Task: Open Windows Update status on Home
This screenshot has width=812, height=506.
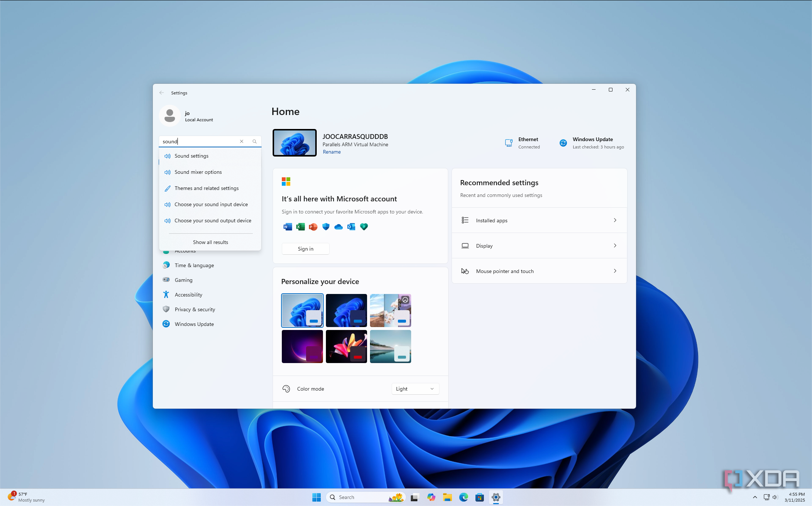Action: (592, 143)
